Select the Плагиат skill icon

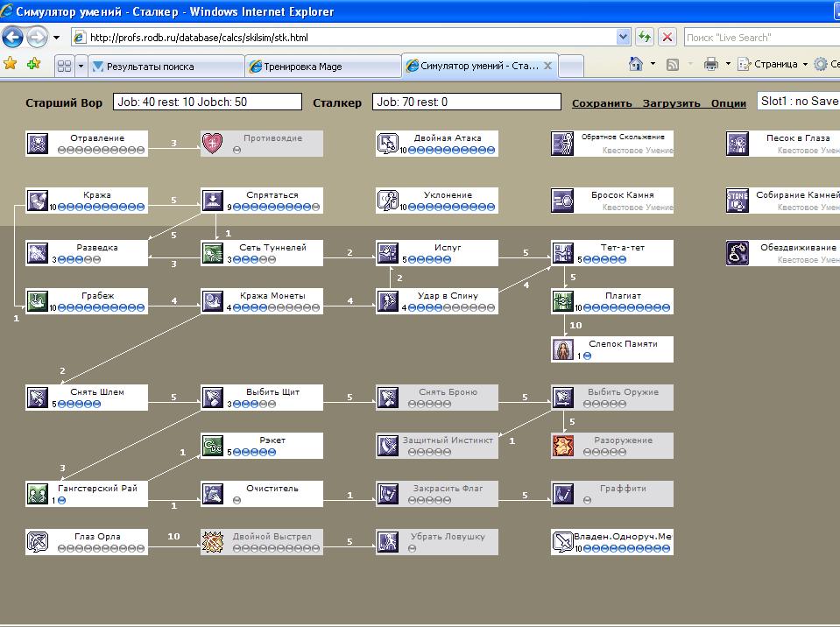click(563, 301)
